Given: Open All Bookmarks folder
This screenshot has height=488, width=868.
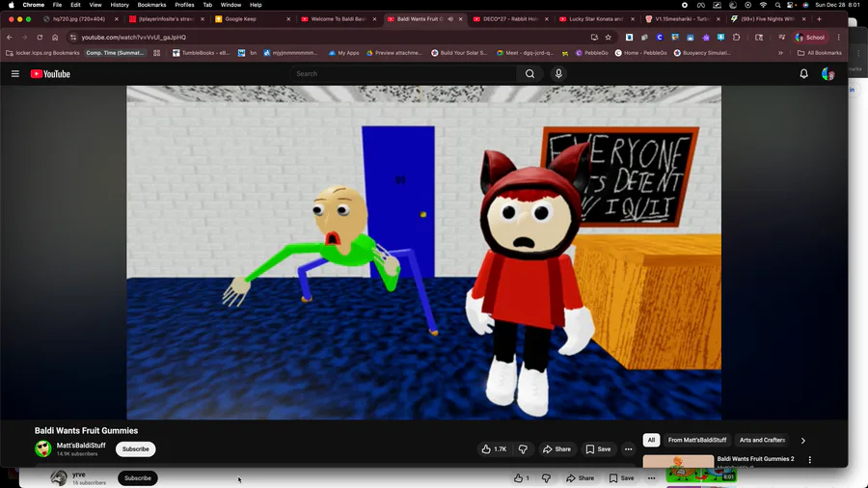Looking at the screenshot, I should (819, 53).
